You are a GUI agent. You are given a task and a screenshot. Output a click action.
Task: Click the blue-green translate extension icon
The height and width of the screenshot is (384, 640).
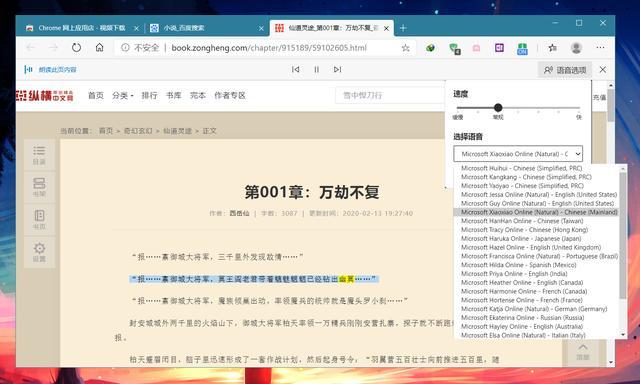(x=522, y=49)
